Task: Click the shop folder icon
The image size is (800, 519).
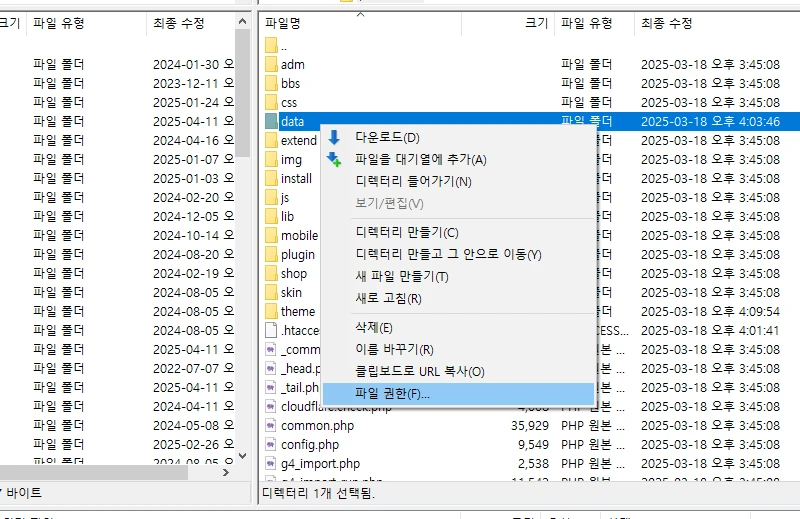Action: (271, 273)
